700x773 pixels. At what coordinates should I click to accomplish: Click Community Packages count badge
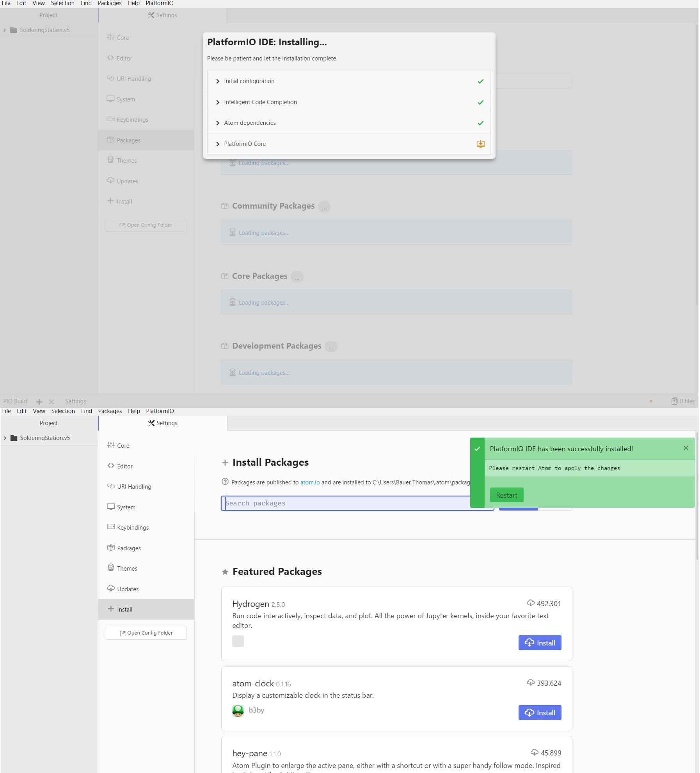(x=324, y=206)
